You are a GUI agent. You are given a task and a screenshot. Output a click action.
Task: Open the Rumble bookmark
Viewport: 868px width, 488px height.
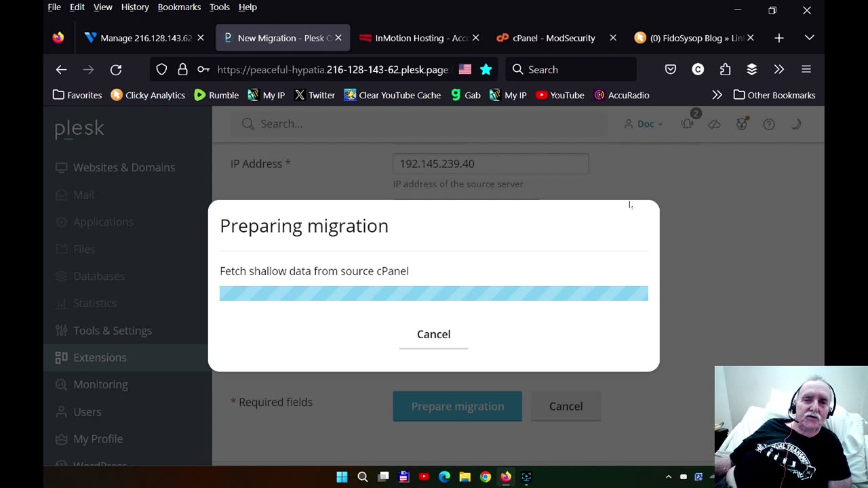(x=216, y=95)
